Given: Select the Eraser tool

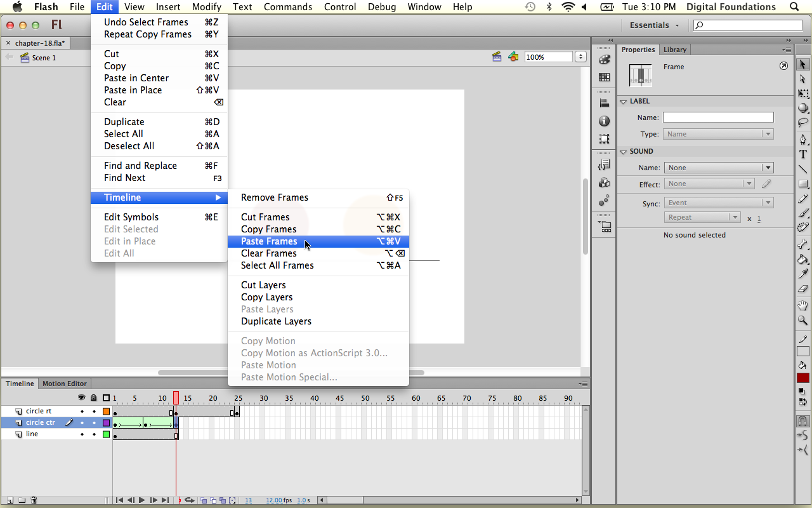Looking at the screenshot, I should click(803, 290).
